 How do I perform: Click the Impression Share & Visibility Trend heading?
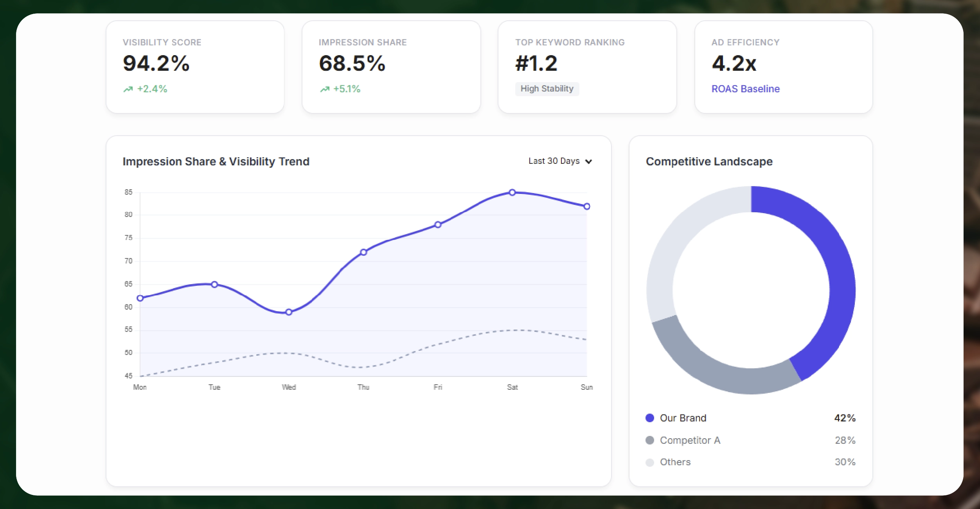tap(216, 161)
